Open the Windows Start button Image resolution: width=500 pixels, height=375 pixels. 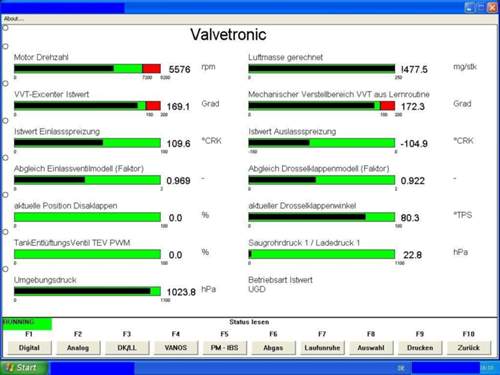pos(23,368)
